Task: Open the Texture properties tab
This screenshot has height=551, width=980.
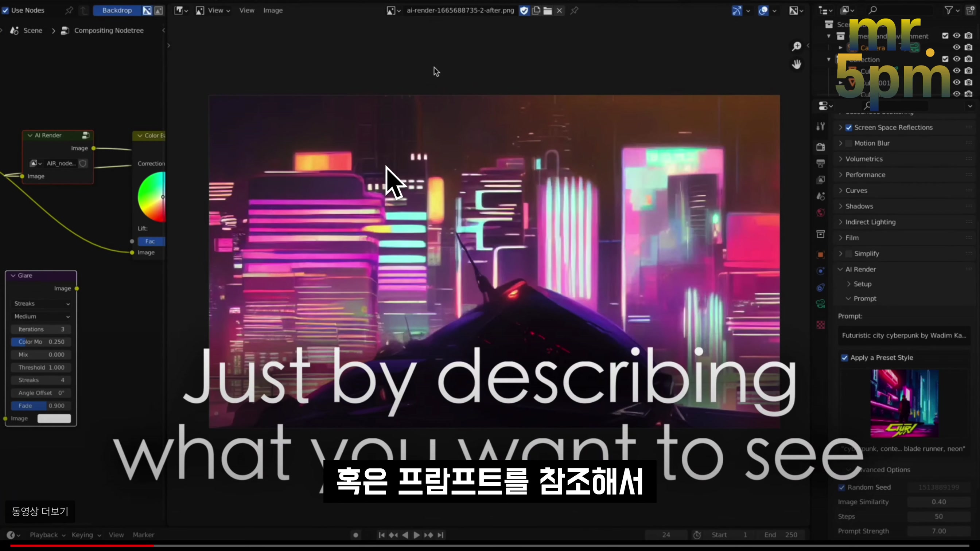Action: tap(820, 325)
